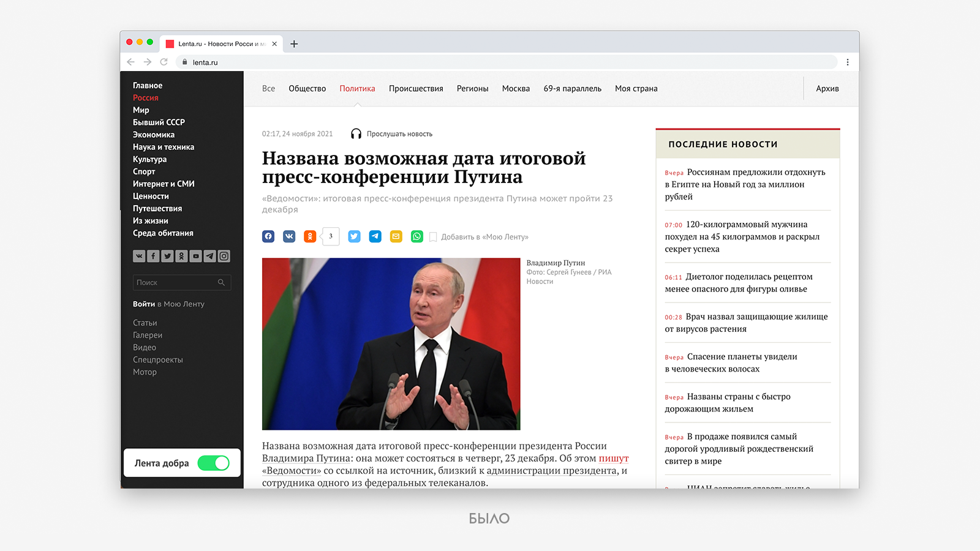Open Instagram page from sidebar social icons
980x551 pixels.
(224, 257)
